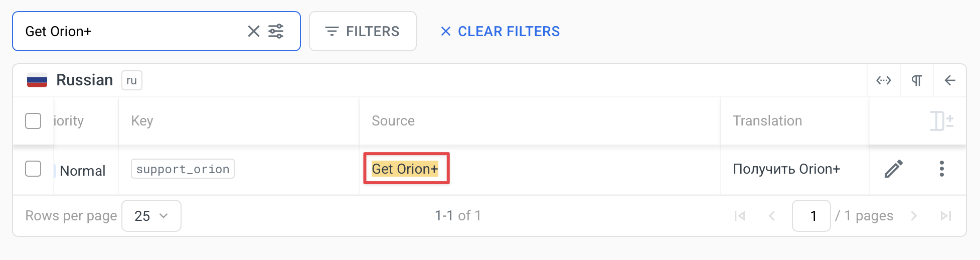The height and width of the screenshot is (260, 980).
Task: Click Clear Filters link
Action: click(500, 32)
